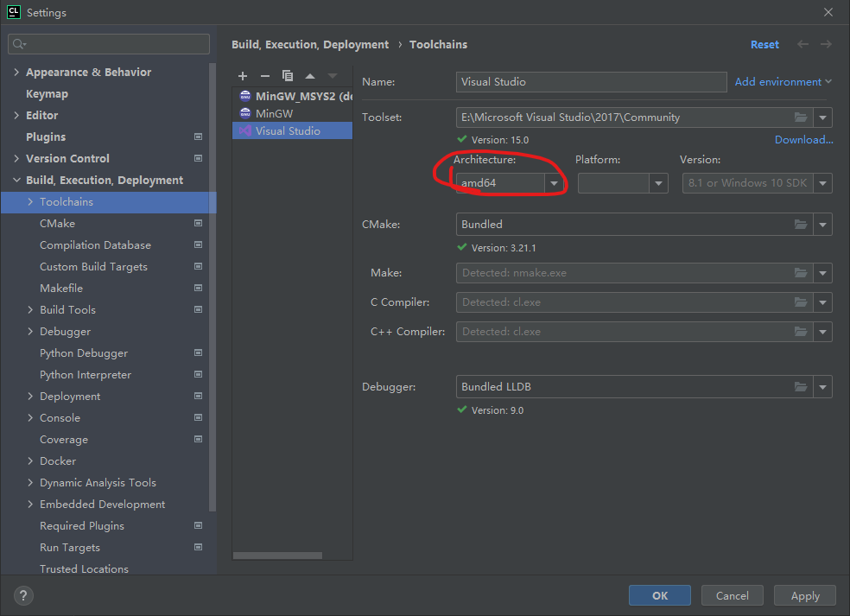Browse folder for C Compiler path

(x=801, y=302)
